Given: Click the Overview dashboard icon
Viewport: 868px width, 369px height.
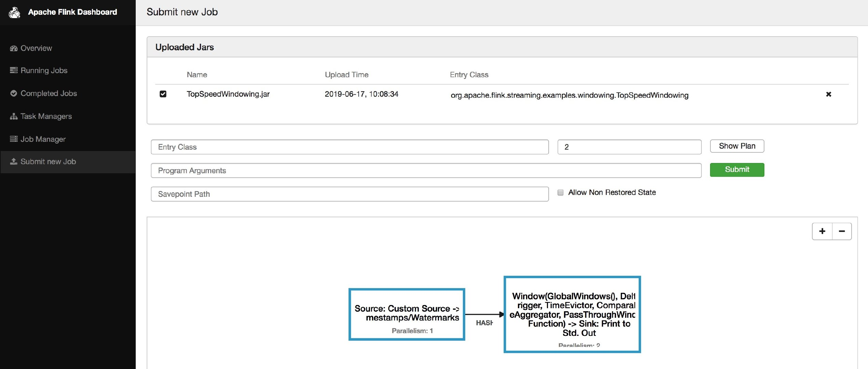Looking at the screenshot, I should pos(14,49).
